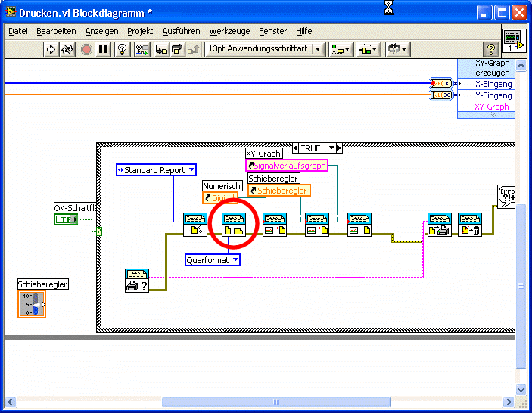The width and height of the screenshot is (532, 413).
Task: Open the Werkzeuge menu
Action: pyautogui.click(x=229, y=31)
